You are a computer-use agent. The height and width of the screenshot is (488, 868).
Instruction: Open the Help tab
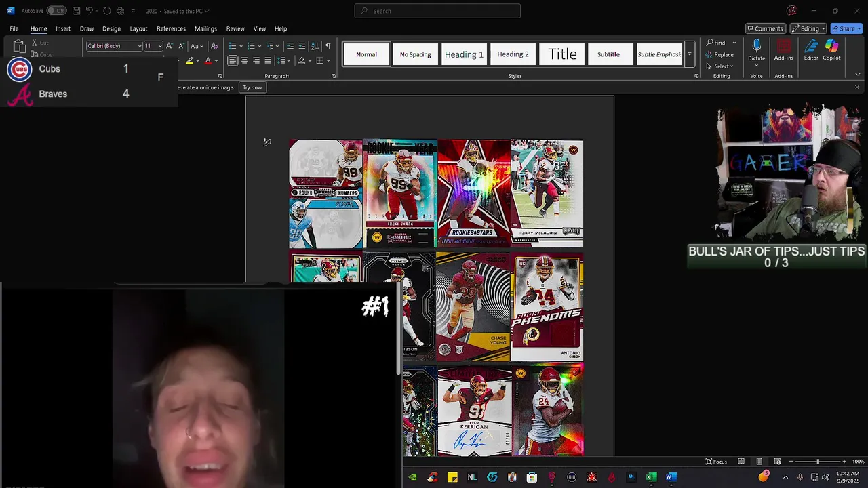point(281,28)
